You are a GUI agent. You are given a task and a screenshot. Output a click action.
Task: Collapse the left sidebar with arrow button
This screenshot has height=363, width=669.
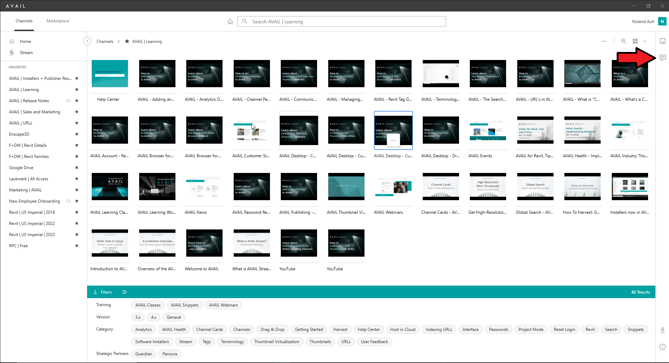point(87,41)
